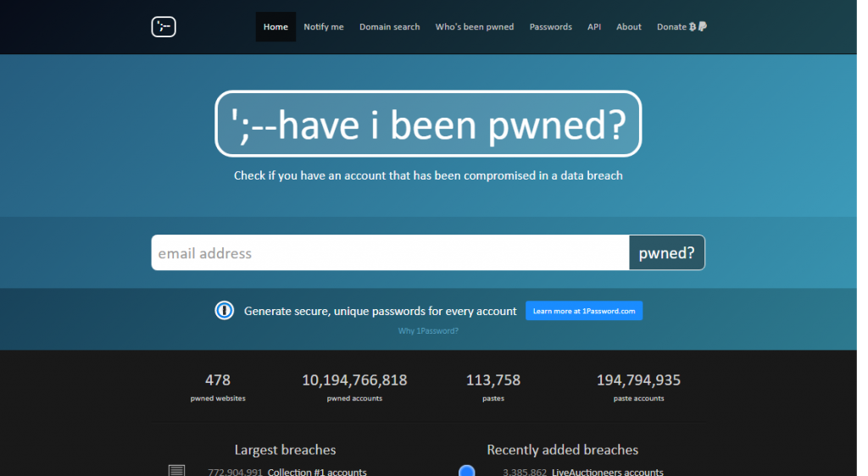
Task: Click the Largest breaches heading
Action: (285, 450)
